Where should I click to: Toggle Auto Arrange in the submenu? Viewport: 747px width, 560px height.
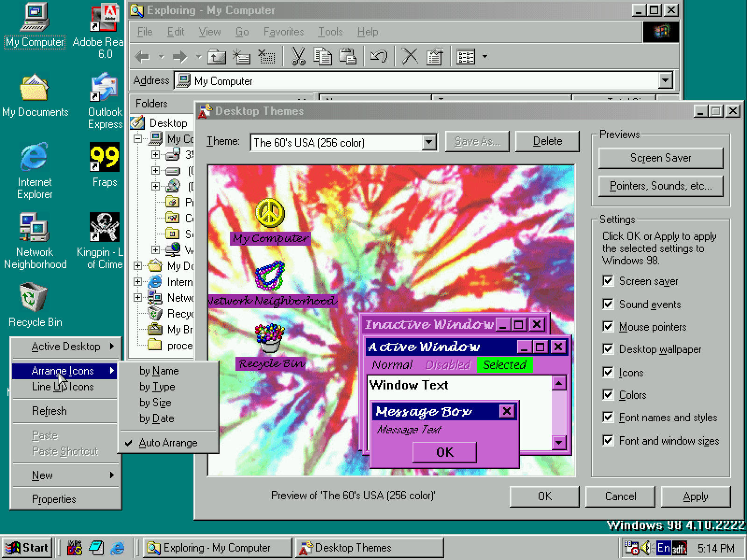[168, 443]
